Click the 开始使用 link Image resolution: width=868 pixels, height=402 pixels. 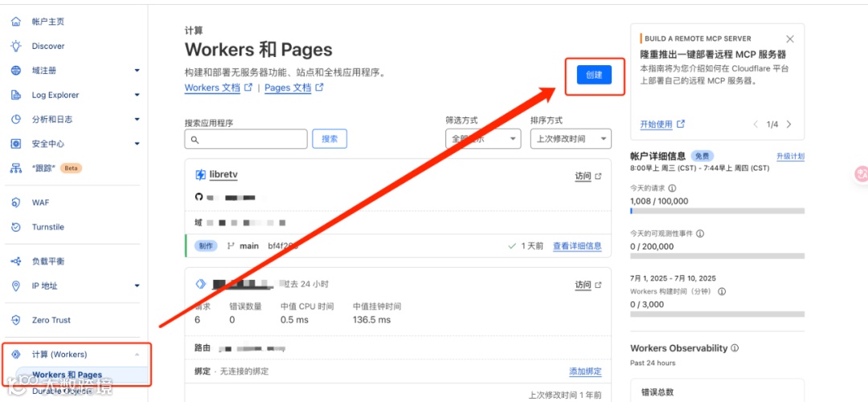(x=656, y=125)
